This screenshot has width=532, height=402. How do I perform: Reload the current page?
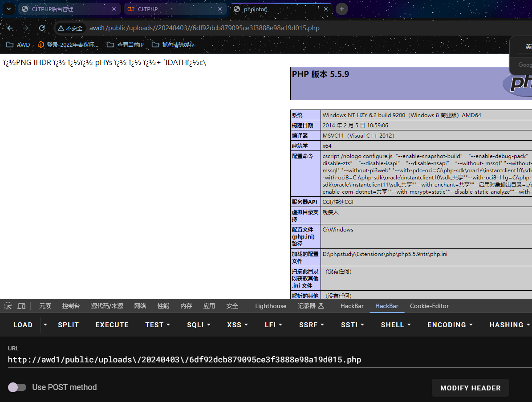[42, 28]
